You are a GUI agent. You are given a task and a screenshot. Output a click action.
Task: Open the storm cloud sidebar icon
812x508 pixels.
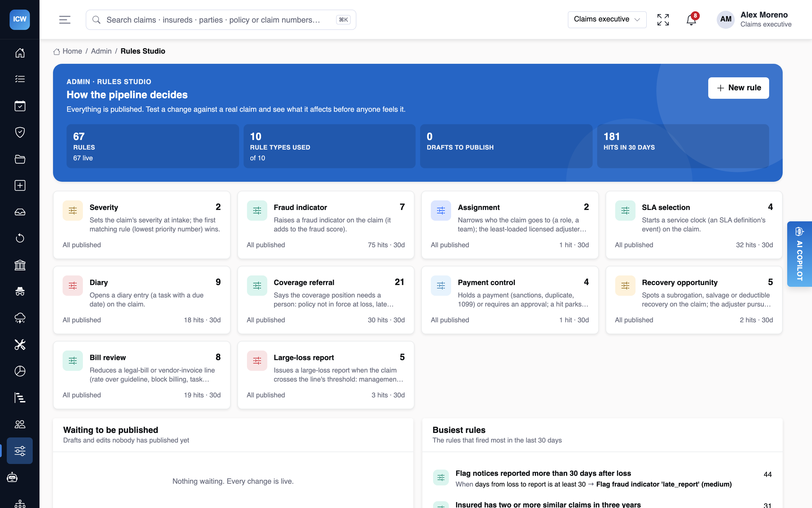point(20,318)
